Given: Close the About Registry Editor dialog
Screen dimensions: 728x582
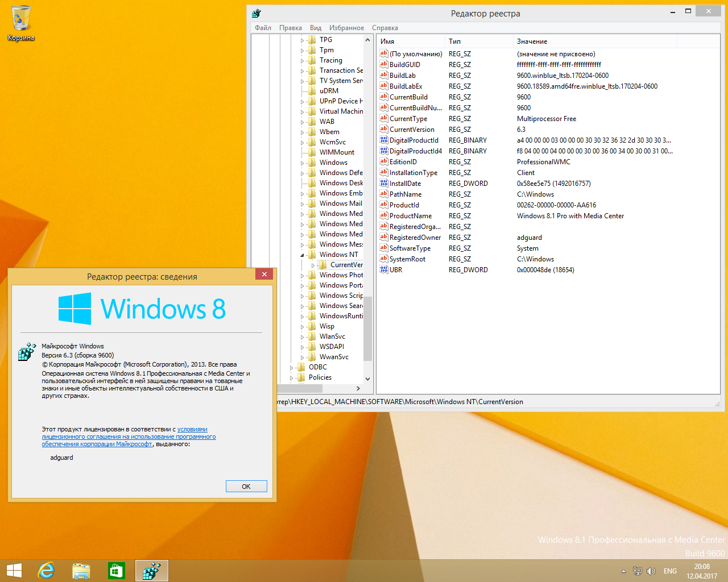Looking at the screenshot, I should click(264, 275).
